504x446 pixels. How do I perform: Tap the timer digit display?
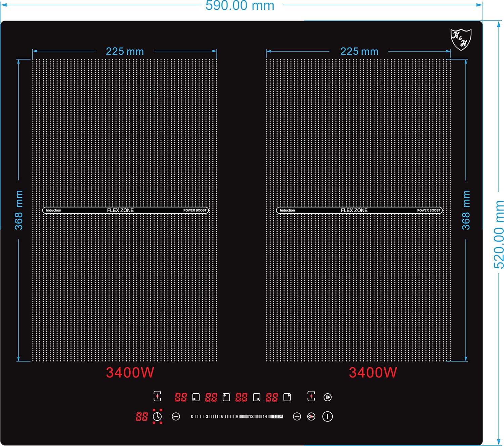pyautogui.click(x=142, y=417)
